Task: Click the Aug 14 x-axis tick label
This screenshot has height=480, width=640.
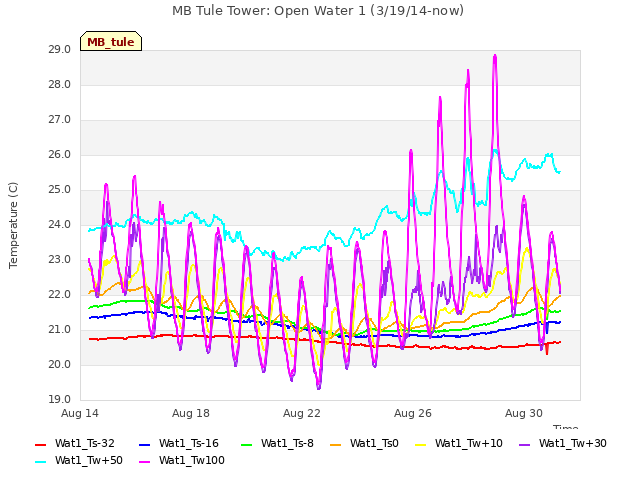Action: pos(80,413)
